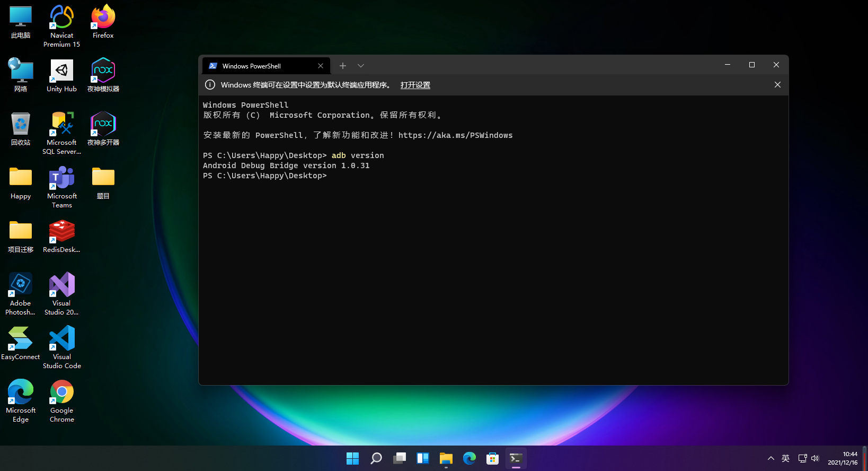Click the info icon in notification bar
Viewport: 868px width, 471px height.
click(210, 85)
